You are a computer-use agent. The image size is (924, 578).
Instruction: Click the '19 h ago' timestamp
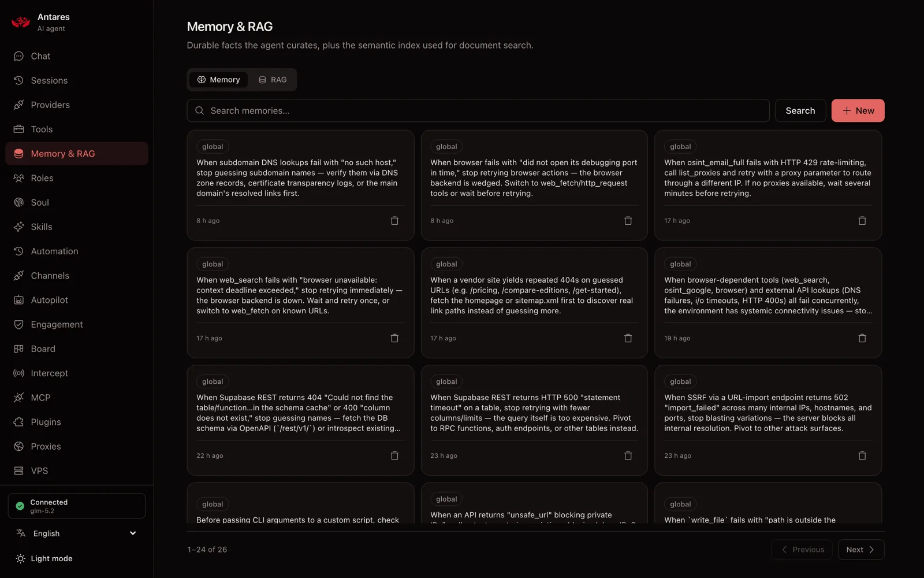coord(677,338)
